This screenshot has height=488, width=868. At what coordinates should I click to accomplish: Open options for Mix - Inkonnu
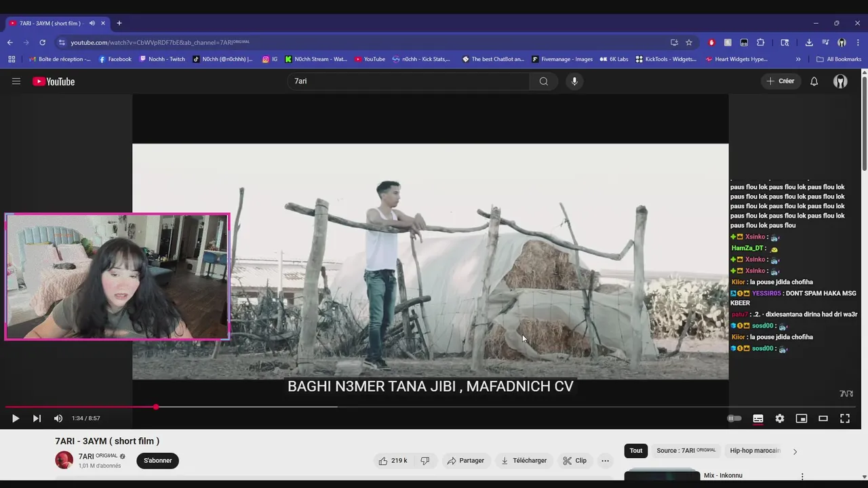coord(802,476)
